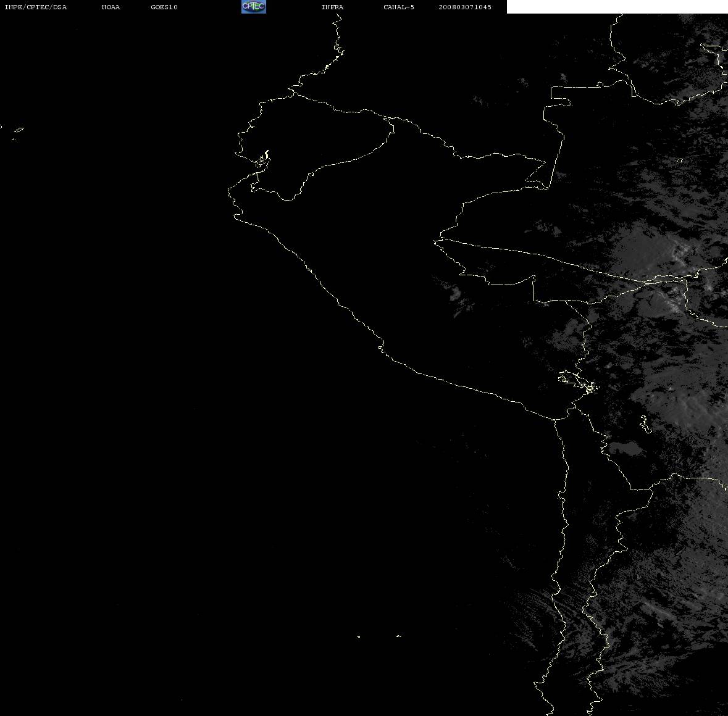The width and height of the screenshot is (728, 716).
Task: Click the NOAA label in header
Action: click(x=111, y=7)
